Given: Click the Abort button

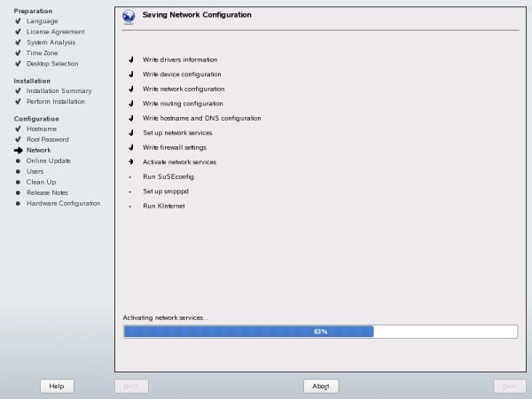Looking at the screenshot, I should click(x=321, y=386).
